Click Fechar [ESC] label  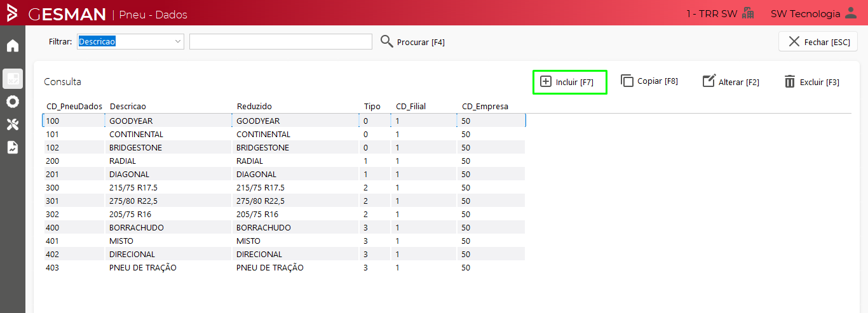tap(827, 43)
